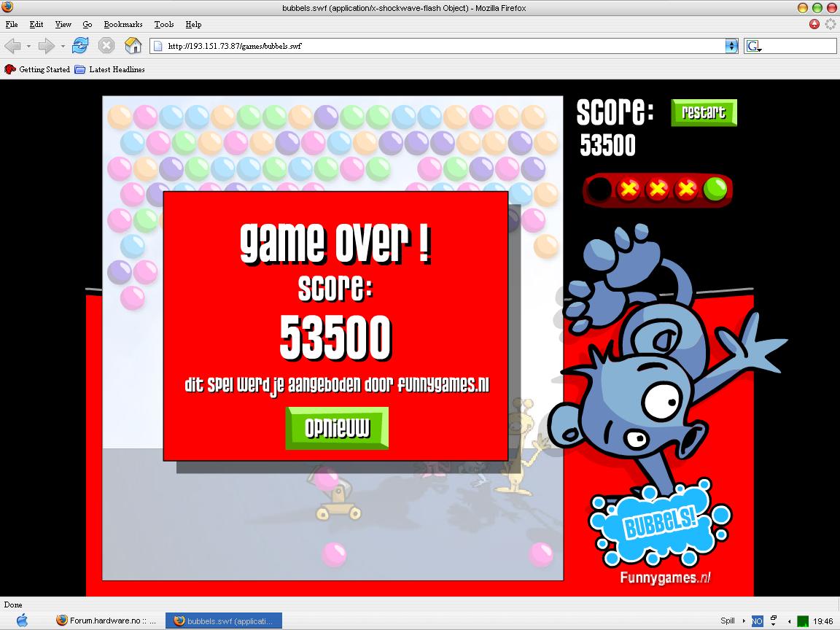Click the Back navigation arrow
Image resolution: width=840 pixels, height=630 pixels.
pos(13,46)
